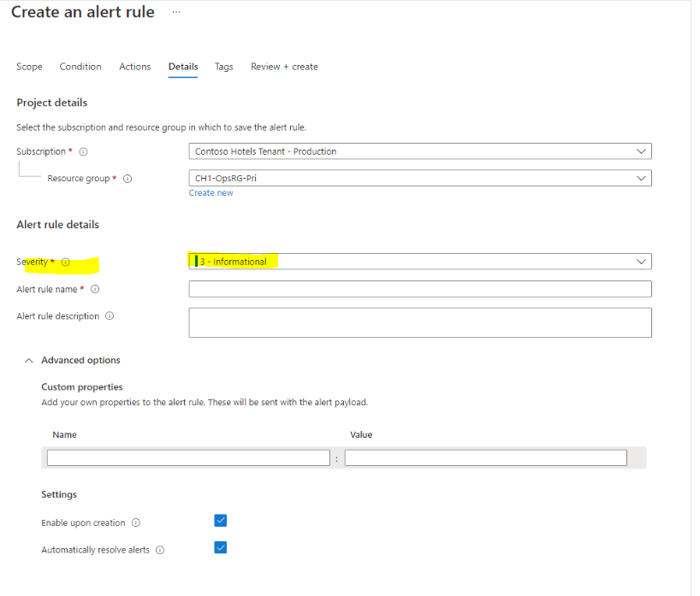Disable the Enable upon creation checkbox
Screen dimensions: 700x596
click(x=221, y=520)
